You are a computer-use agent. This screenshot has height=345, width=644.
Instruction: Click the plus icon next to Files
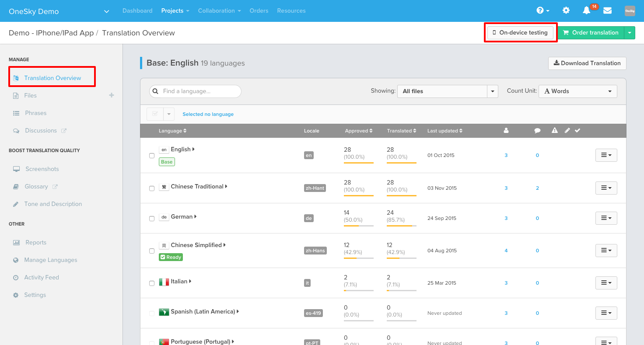[112, 95]
